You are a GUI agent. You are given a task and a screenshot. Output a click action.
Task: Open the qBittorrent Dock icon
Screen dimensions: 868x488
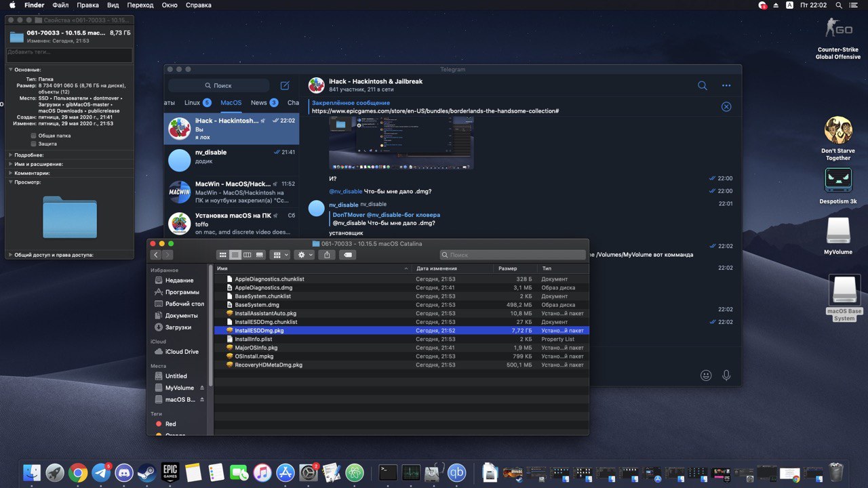point(457,472)
